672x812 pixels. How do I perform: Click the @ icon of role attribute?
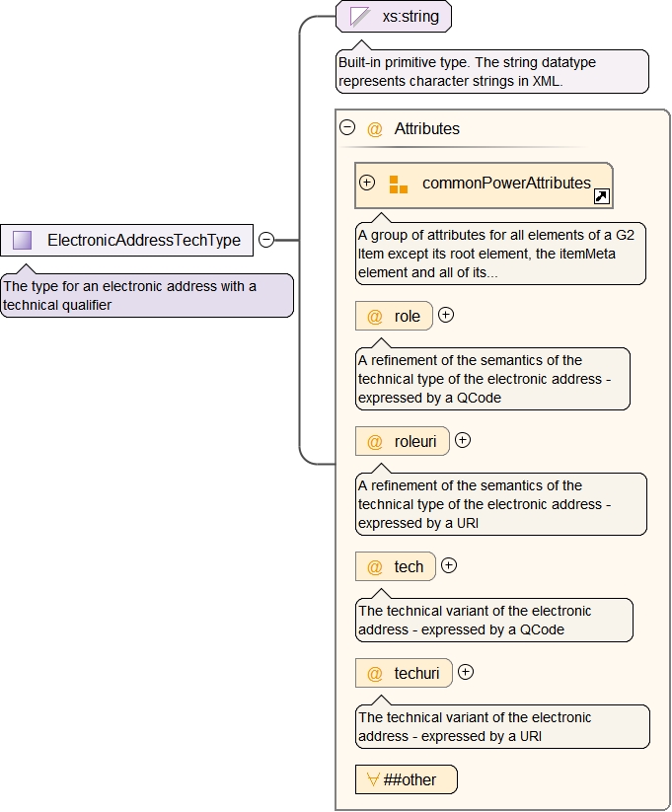click(375, 317)
